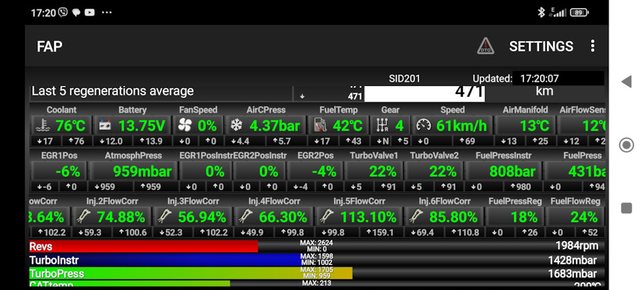Image resolution: width=644 pixels, height=290 pixels.
Task: Expand the down arrow beside regenerations average
Action: [302, 96]
